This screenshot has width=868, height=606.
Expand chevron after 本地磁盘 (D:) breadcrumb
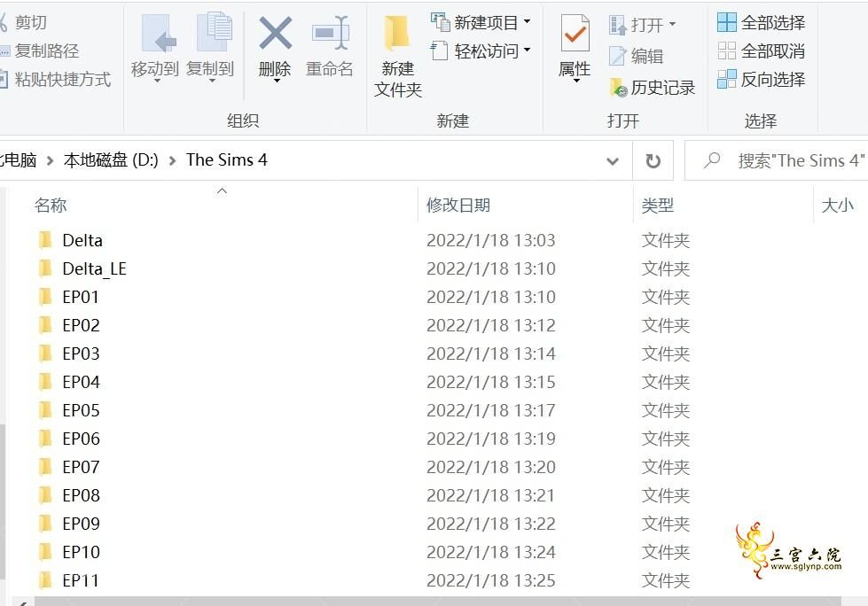click(172, 161)
